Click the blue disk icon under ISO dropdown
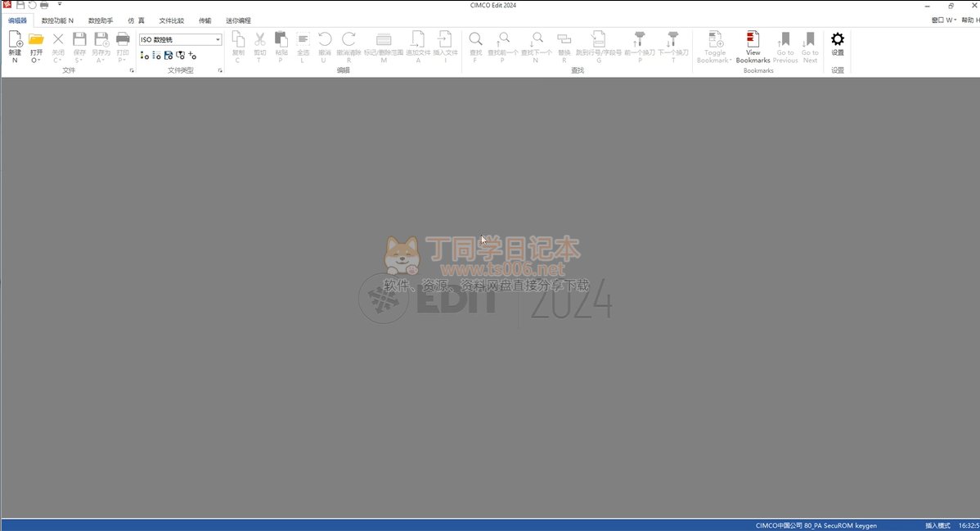 [169, 56]
